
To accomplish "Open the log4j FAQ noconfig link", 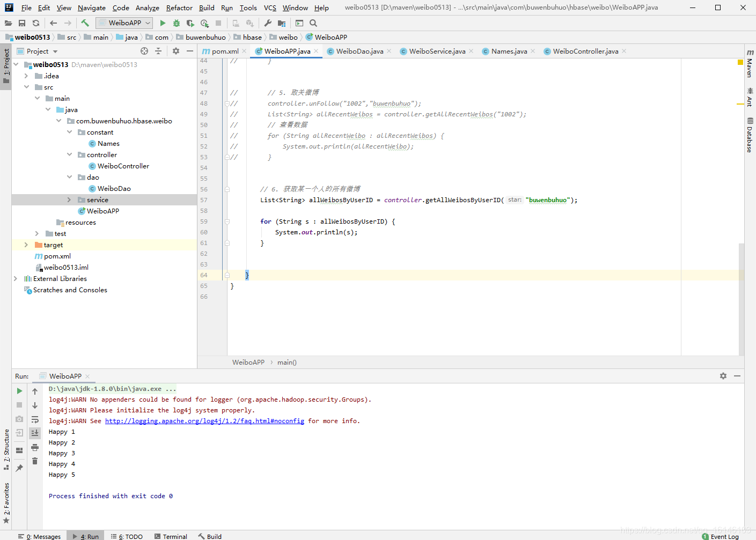I will [204, 421].
